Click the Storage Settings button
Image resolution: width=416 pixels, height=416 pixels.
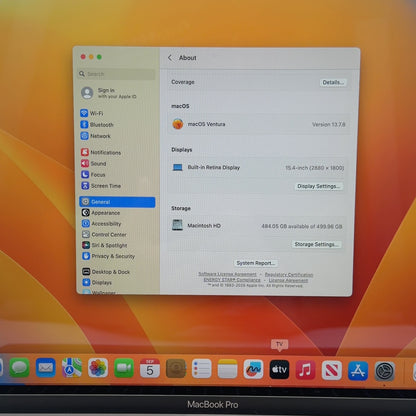click(x=316, y=244)
